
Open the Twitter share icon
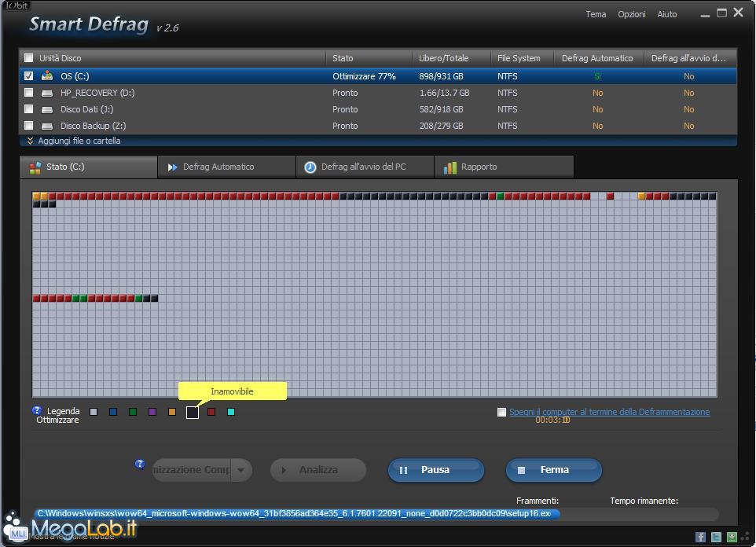coord(716,537)
